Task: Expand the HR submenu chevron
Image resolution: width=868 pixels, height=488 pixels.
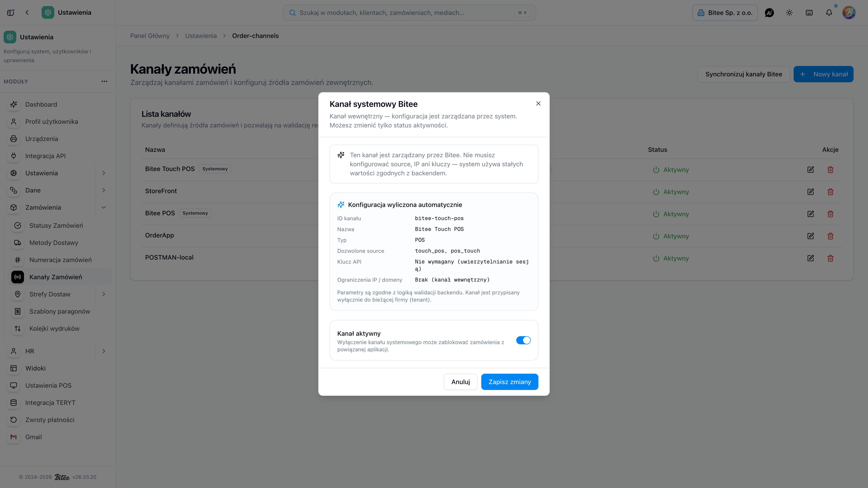Action: click(x=104, y=351)
